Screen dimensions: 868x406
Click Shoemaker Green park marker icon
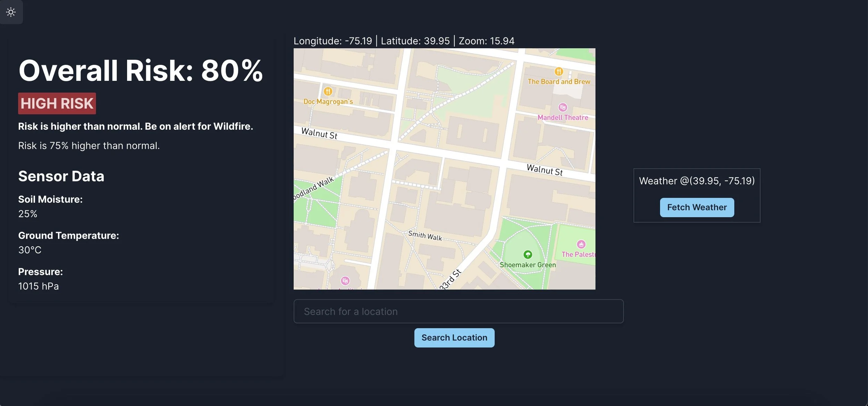click(527, 255)
